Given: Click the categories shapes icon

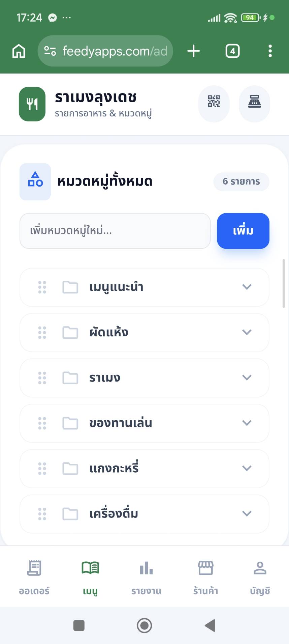Looking at the screenshot, I should (35, 181).
